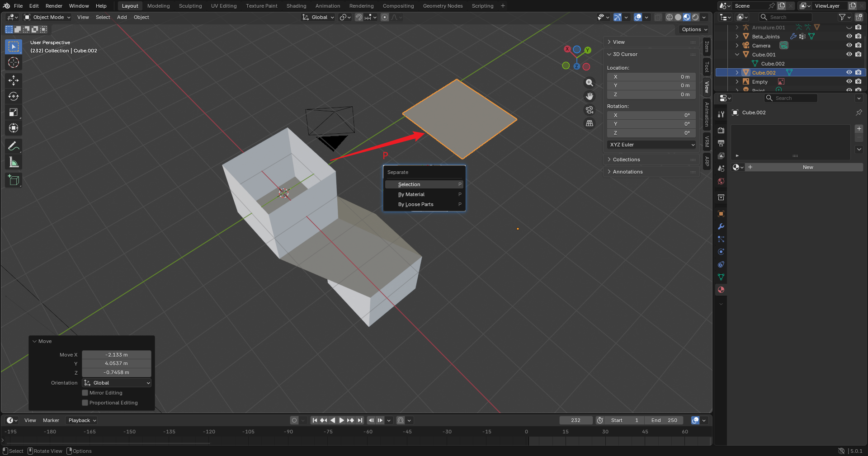868x456 pixels.
Task: Enable Mirror Editing checkbox
Action: coord(85,393)
